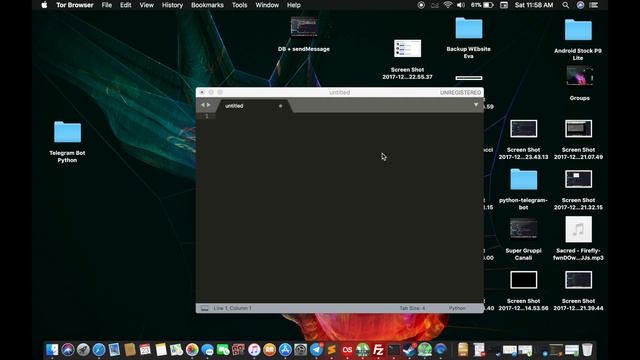Screen dimensions: 640x360
Task: Go to next tab with right arrow
Action: [209, 105]
